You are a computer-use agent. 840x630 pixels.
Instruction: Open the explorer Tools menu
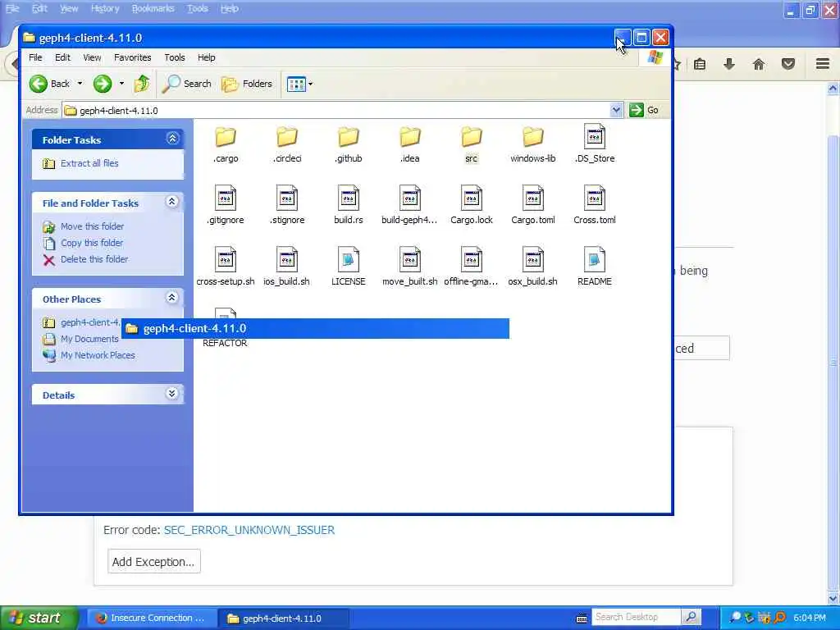[174, 57]
